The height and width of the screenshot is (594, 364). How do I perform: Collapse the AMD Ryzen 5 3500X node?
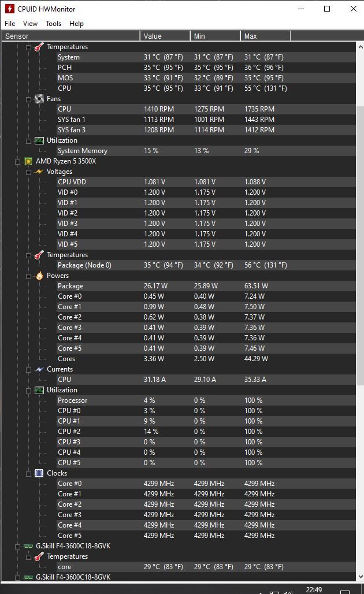click(17, 162)
